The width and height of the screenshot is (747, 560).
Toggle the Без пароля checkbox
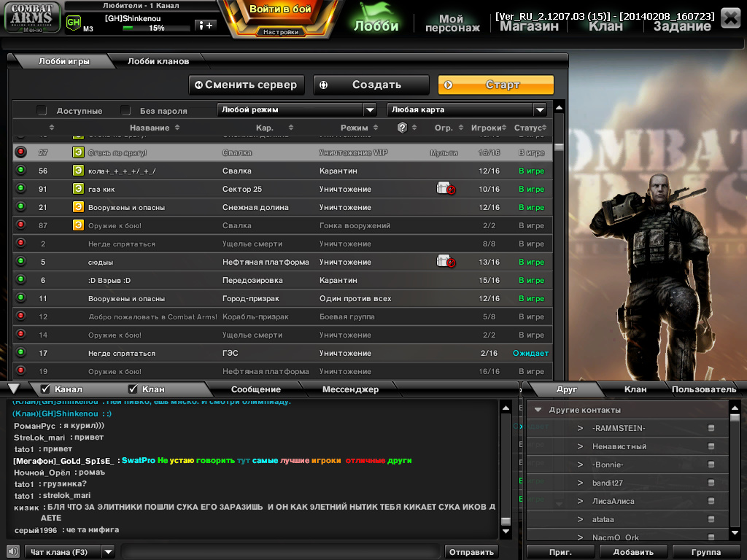click(125, 111)
